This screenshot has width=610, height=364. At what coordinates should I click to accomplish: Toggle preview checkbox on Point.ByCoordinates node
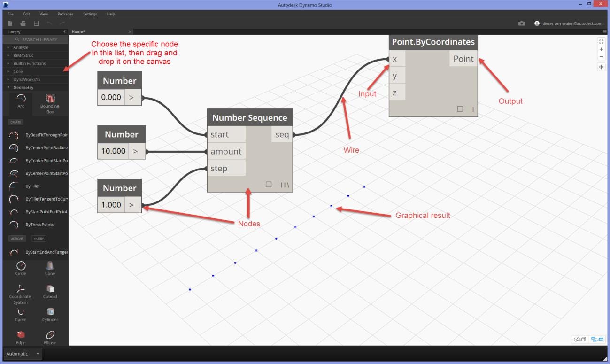[x=460, y=109]
